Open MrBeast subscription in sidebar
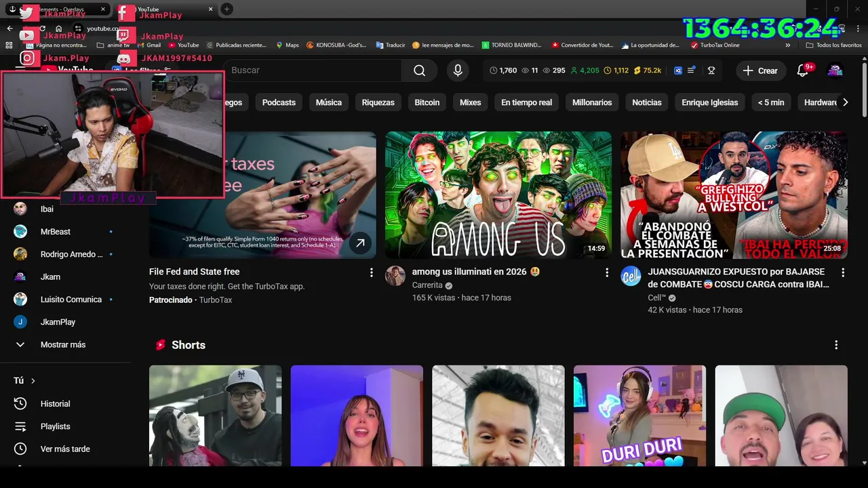The image size is (868, 488). coord(56,232)
